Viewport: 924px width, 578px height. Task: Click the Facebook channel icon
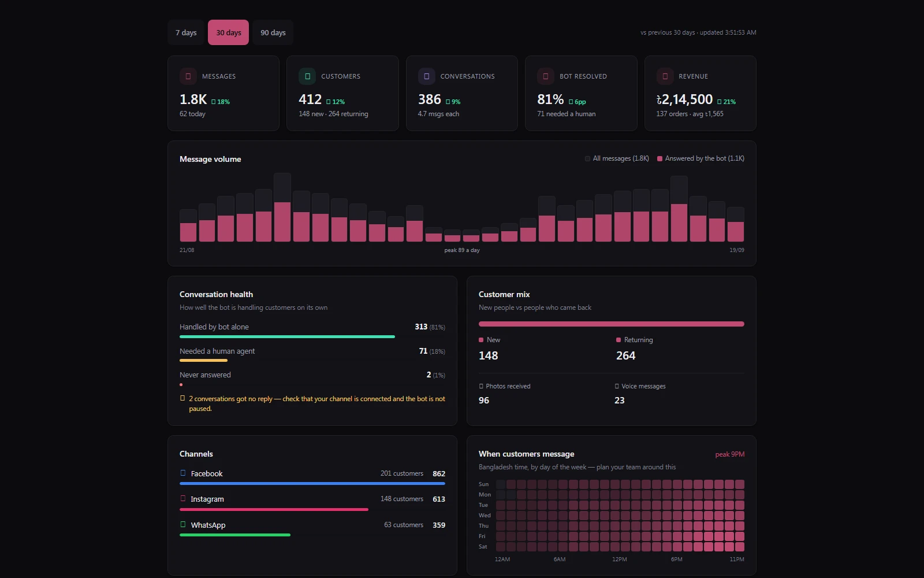click(x=183, y=473)
